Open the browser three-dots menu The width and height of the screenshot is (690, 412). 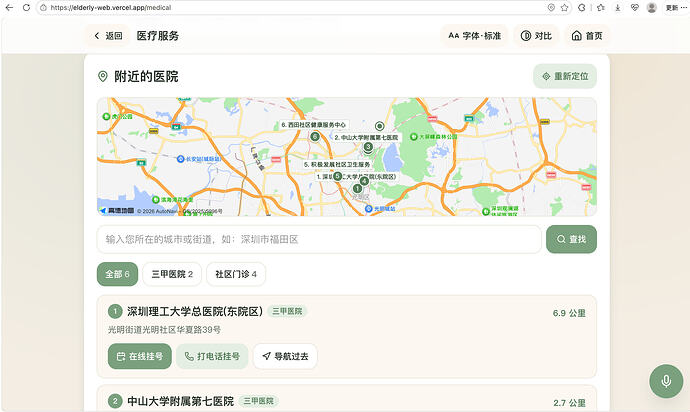point(683,7)
